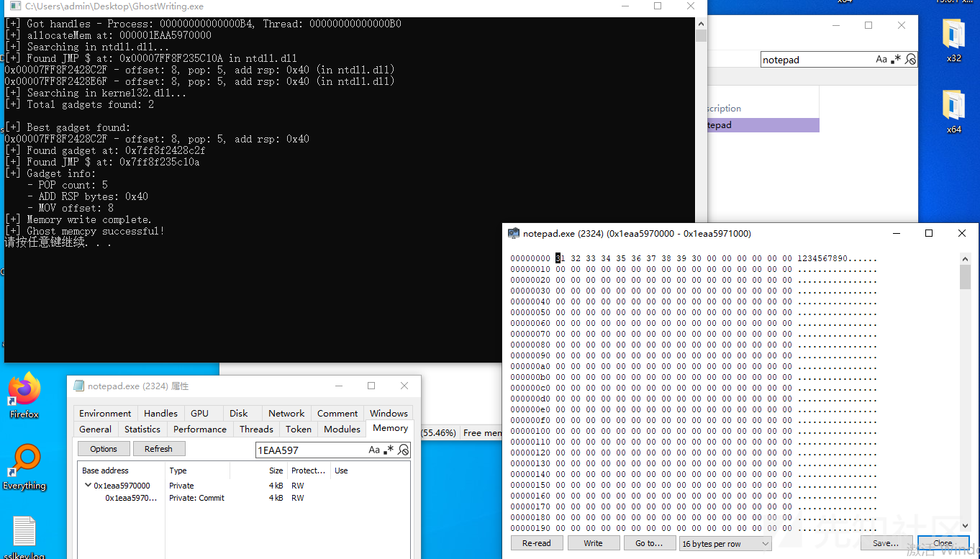Switch to the Performance tab
This screenshot has height=559, width=980.
pos(200,429)
